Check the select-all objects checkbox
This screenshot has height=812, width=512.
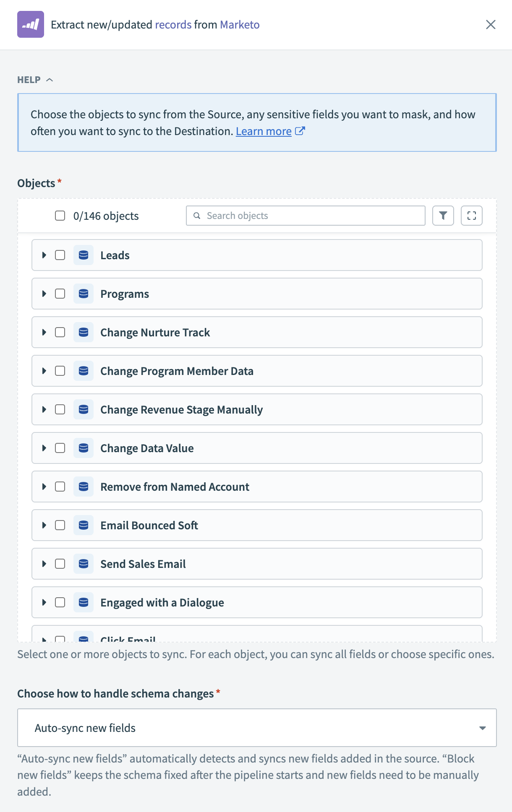pos(59,216)
